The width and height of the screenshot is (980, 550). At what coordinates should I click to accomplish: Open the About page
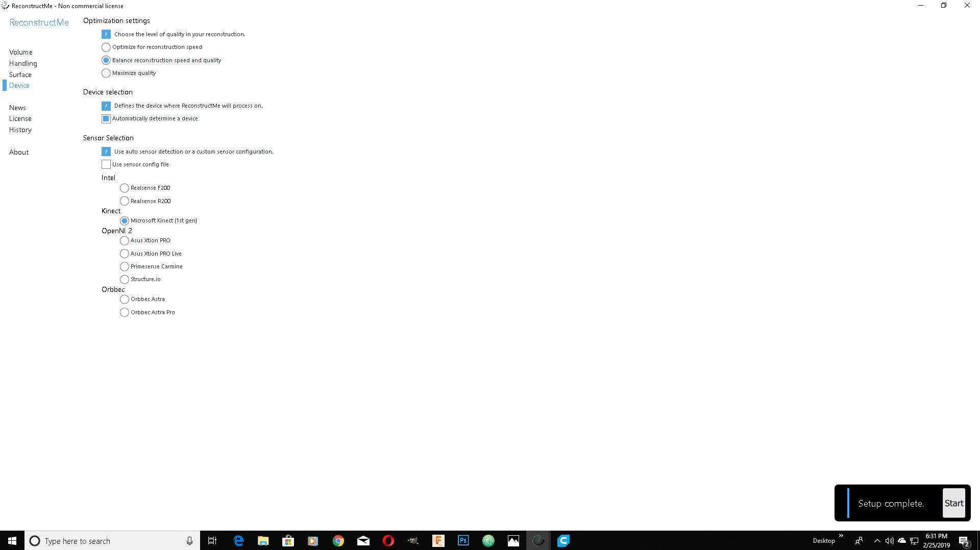tap(19, 152)
